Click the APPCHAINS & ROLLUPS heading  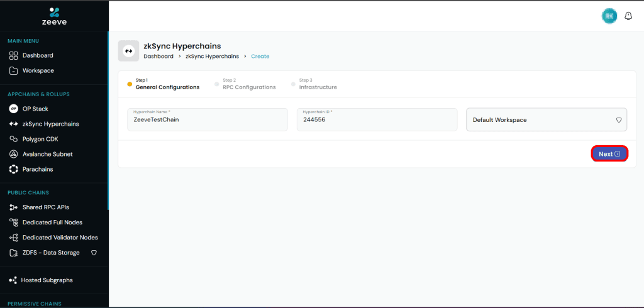pyautogui.click(x=38, y=94)
